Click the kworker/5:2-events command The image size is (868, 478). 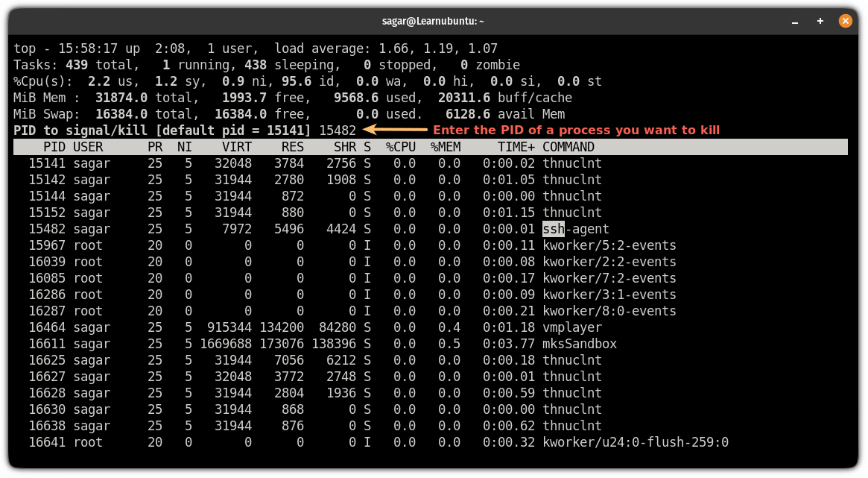tap(609, 245)
